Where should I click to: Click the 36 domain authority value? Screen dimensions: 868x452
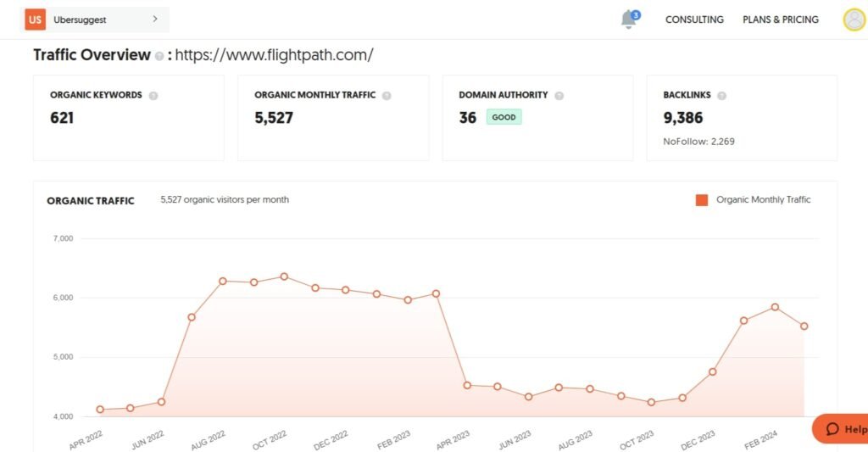point(467,117)
